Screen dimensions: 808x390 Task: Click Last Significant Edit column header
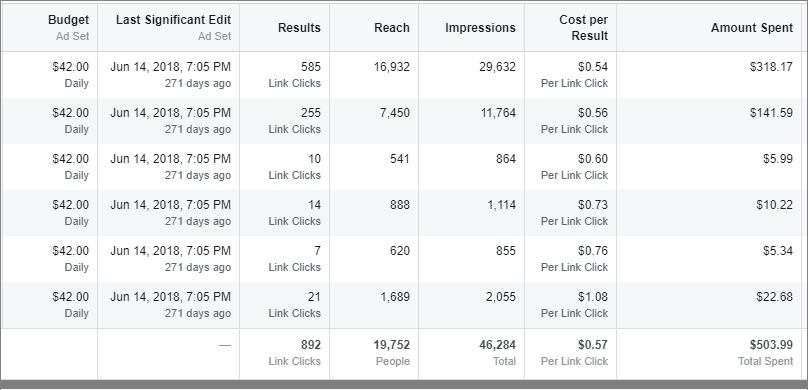coord(173,20)
